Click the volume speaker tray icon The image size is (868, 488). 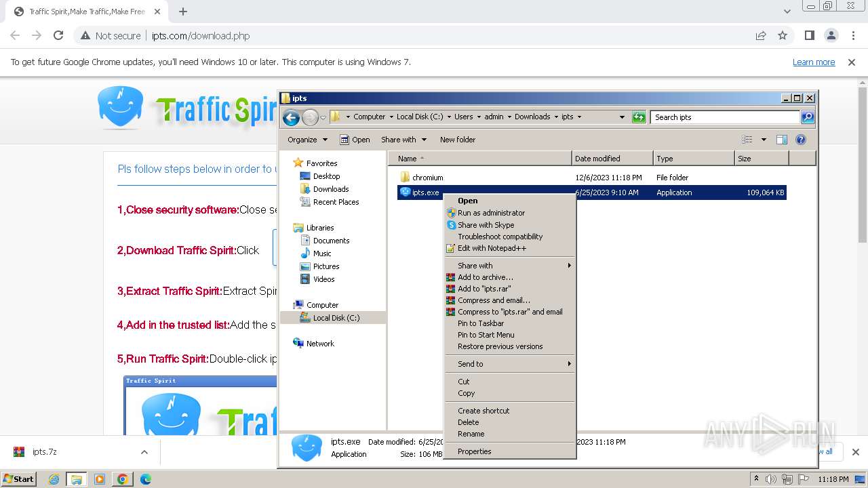click(771, 479)
